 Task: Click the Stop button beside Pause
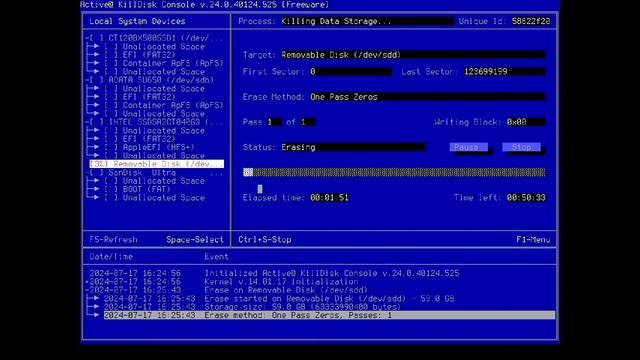(x=521, y=147)
